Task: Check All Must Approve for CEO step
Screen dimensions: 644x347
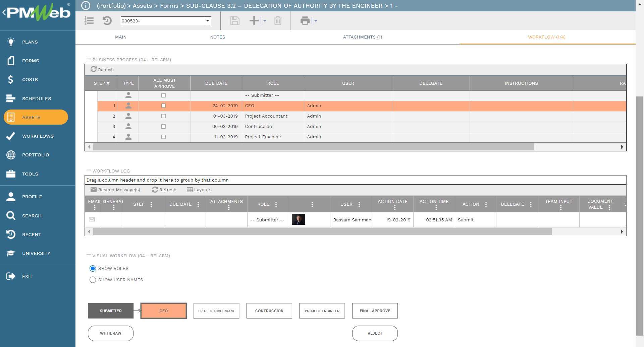Action: tap(164, 106)
